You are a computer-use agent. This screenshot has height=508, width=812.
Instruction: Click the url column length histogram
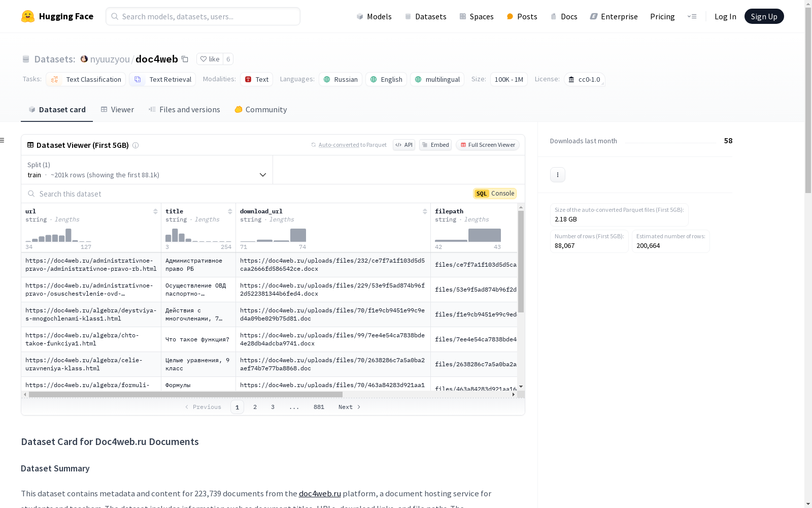pyautogui.click(x=58, y=235)
